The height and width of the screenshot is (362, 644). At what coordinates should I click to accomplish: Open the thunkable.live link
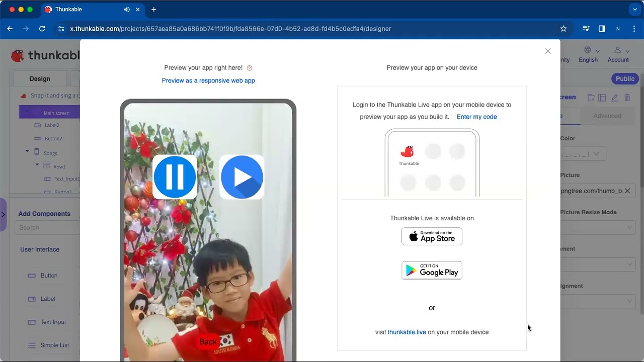point(407,332)
